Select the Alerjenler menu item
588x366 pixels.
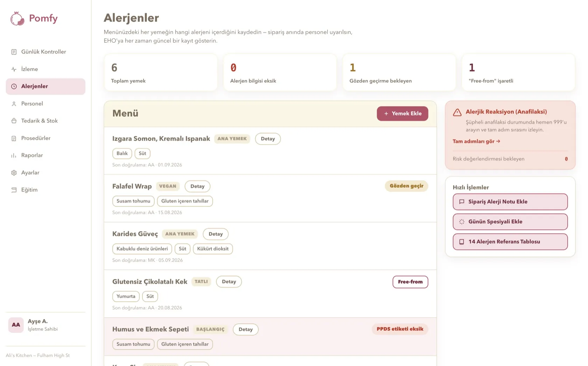tap(45, 87)
